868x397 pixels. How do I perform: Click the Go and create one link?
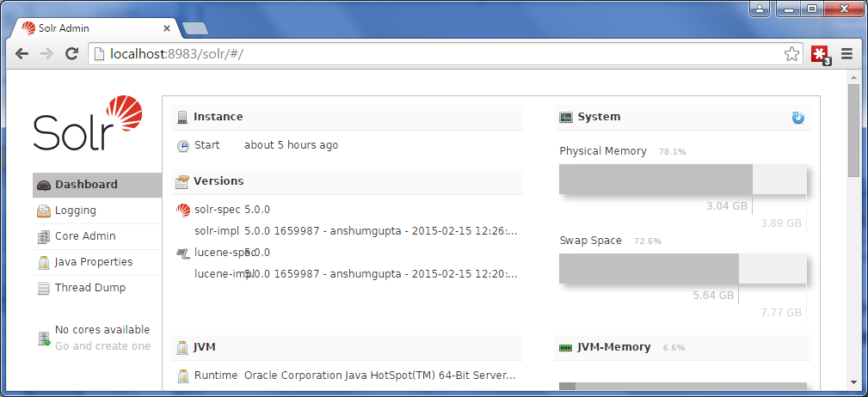tap(102, 346)
